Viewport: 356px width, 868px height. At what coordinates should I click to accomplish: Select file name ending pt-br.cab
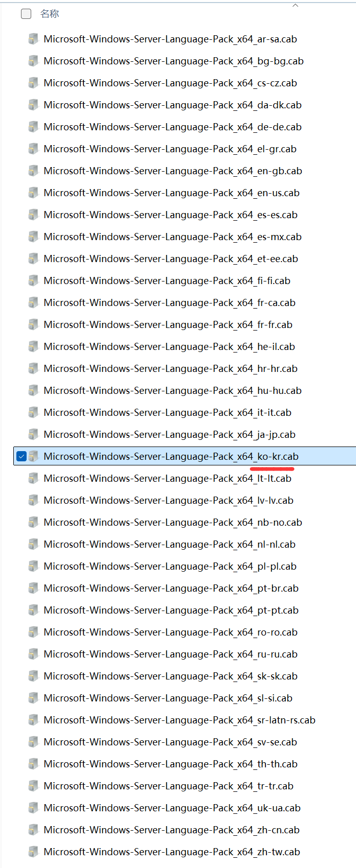coord(171,589)
